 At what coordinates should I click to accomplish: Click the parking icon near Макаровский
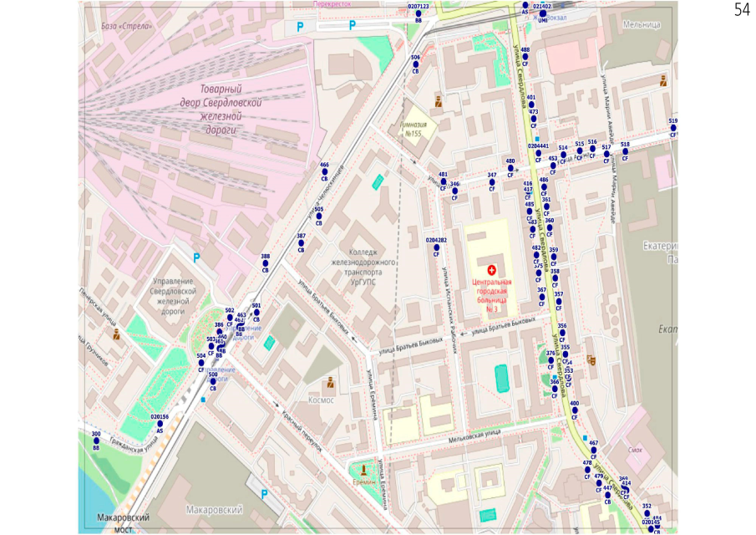(265, 495)
